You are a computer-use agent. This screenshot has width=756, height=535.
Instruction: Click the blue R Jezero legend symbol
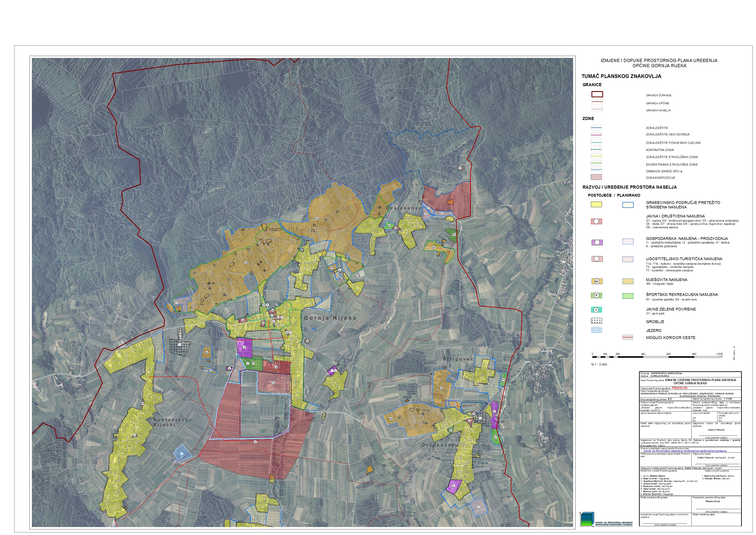[x=597, y=330]
